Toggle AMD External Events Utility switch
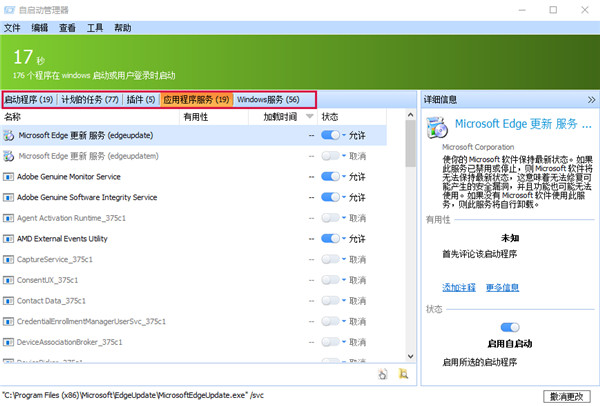Viewport: 600px width, 406px height. tap(330, 238)
